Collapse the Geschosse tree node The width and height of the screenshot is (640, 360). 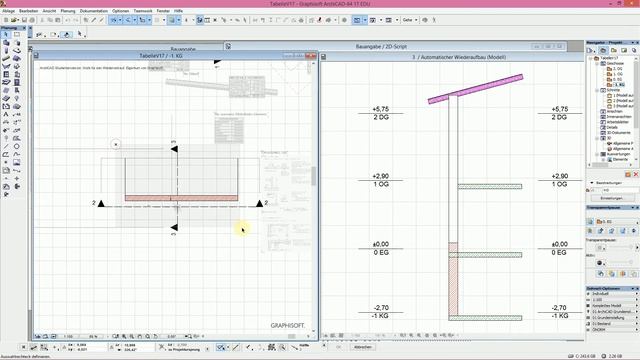click(x=596, y=64)
